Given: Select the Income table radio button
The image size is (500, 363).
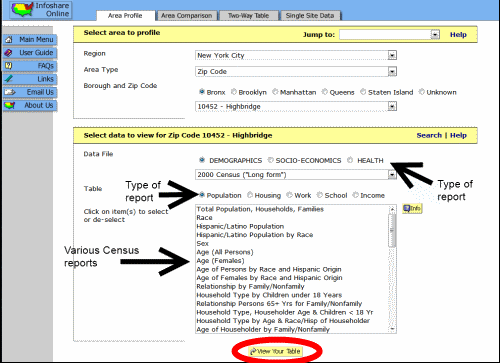Looking at the screenshot, I should point(356,195).
